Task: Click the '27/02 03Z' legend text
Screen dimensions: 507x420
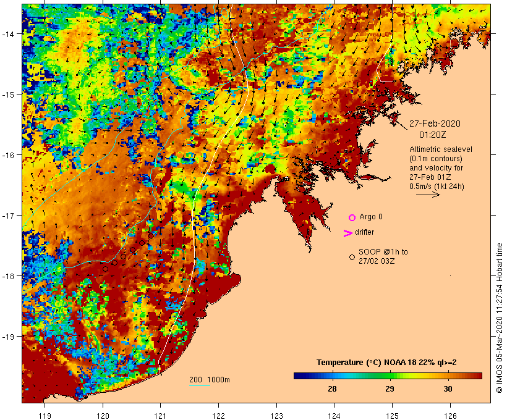Action: (377, 261)
